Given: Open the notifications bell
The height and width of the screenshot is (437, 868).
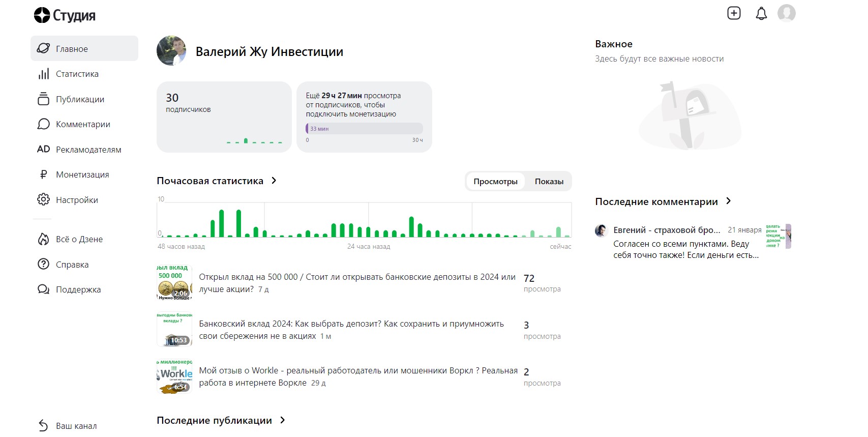Looking at the screenshot, I should click(x=761, y=14).
